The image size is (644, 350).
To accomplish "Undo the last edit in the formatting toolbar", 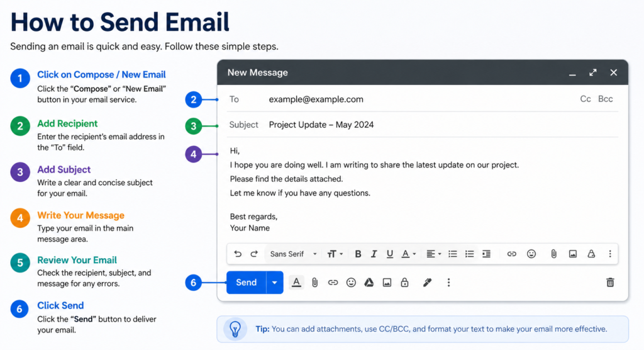I will pyautogui.click(x=237, y=254).
